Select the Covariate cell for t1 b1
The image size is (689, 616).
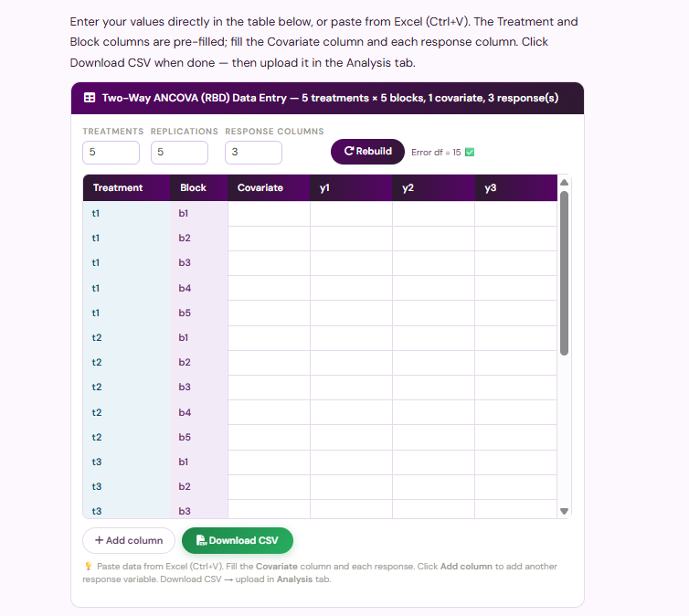click(269, 214)
